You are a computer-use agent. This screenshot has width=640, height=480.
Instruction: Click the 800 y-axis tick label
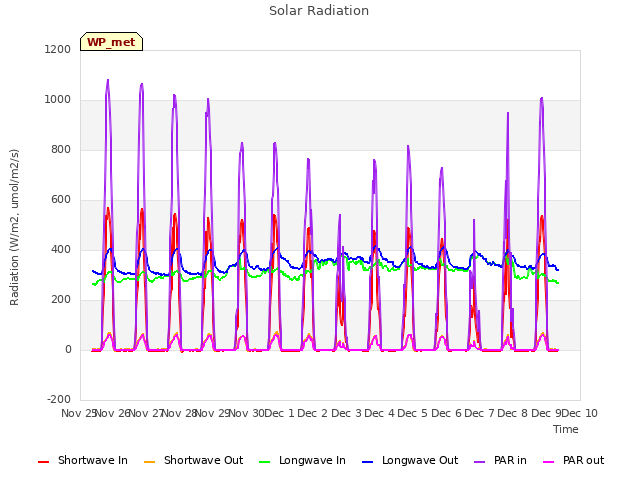(x=61, y=149)
